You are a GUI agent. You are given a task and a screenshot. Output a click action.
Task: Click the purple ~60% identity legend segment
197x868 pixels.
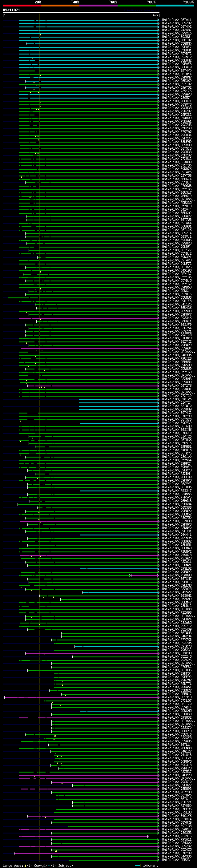[99, 6]
